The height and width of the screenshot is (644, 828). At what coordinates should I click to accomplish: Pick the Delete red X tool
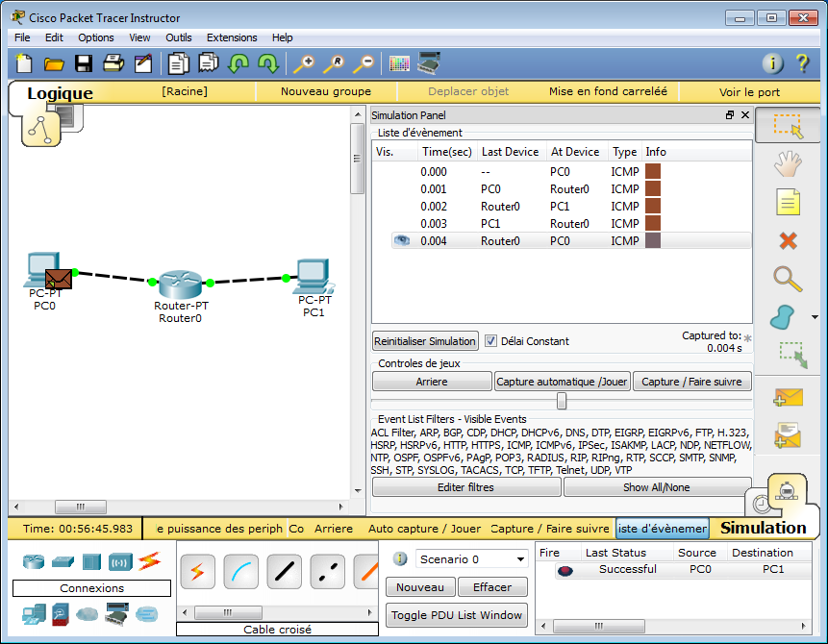pos(788,240)
